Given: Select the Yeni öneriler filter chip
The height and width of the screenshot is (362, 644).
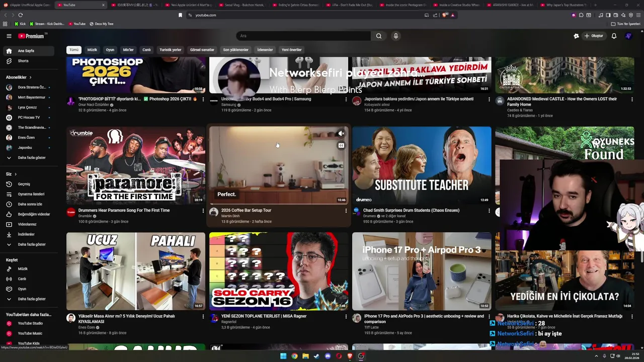Looking at the screenshot, I should (291, 50).
